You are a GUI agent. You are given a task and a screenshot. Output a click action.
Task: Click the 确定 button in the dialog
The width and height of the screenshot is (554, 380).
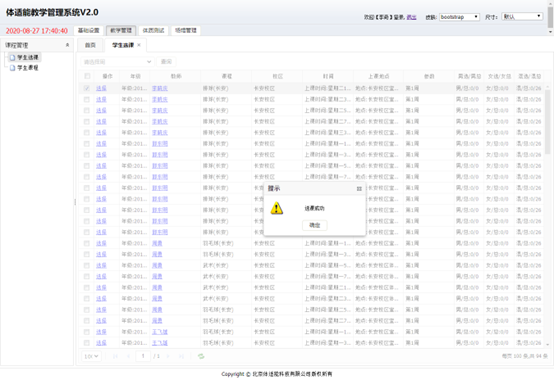(x=314, y=225)
